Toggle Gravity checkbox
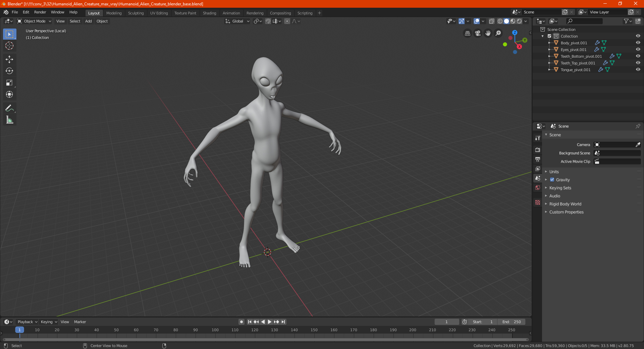The image size is (644, 349). 552,180
